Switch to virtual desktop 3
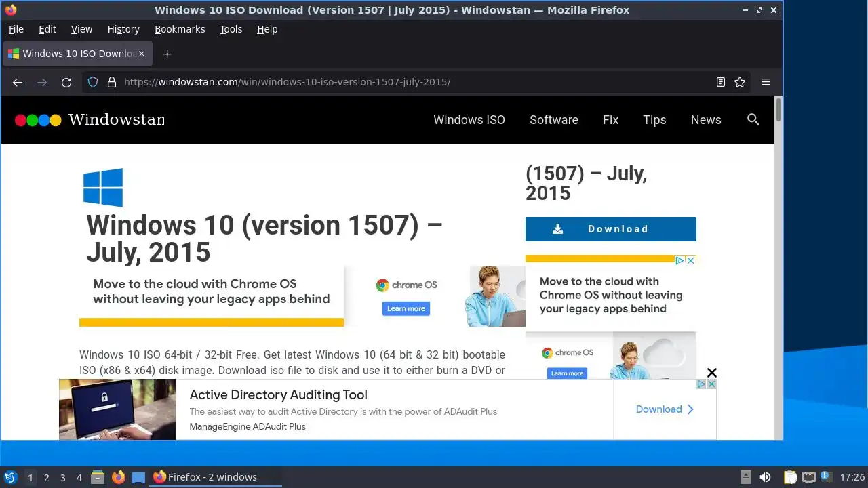 click(63, 478)
